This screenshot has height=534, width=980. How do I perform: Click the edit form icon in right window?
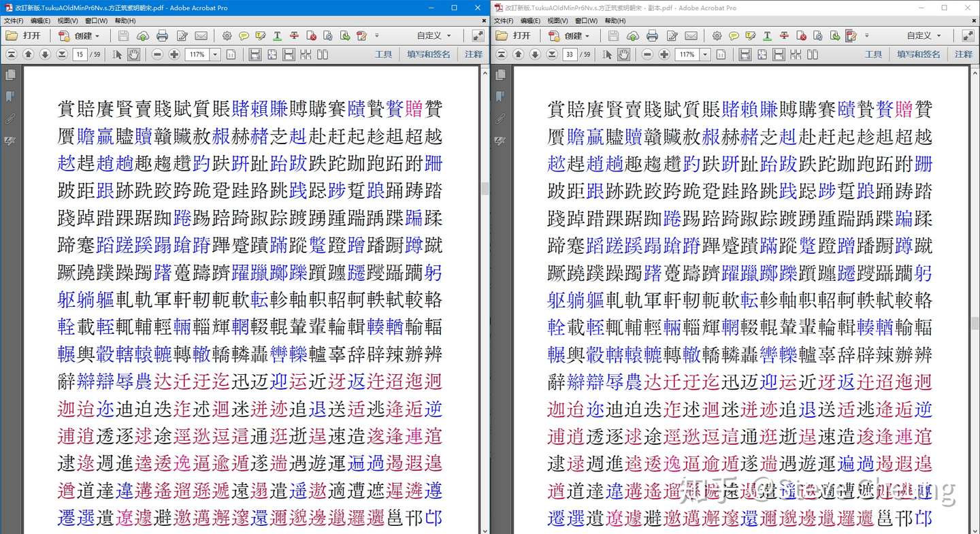click(672, 36)
